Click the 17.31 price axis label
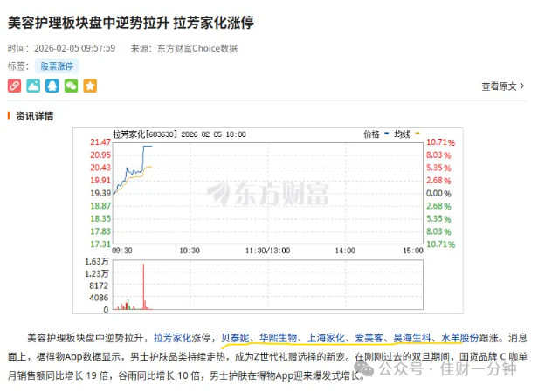The image size is (538, 392). click(x=100, y=244)
